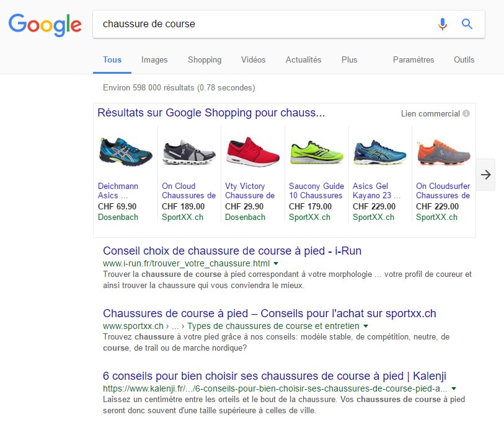The width and height of the screenshot is (504, 425).
Task: Switch to the Images tab
Action: [x=154, y=59]
